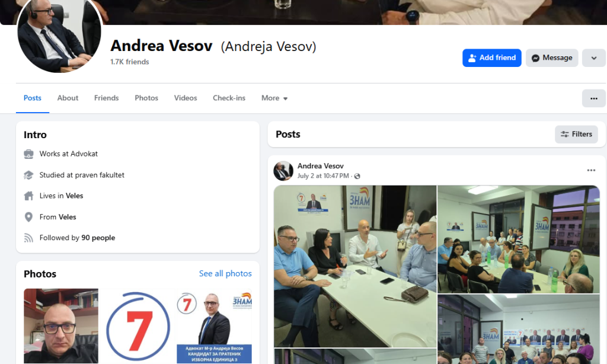Open the Posts tab
Screen dimensions: 607x364
33,98
